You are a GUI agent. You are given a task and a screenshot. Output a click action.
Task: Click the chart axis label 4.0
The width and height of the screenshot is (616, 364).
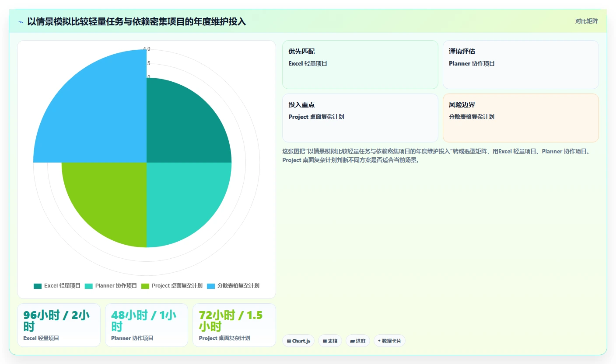pos(147,49)
